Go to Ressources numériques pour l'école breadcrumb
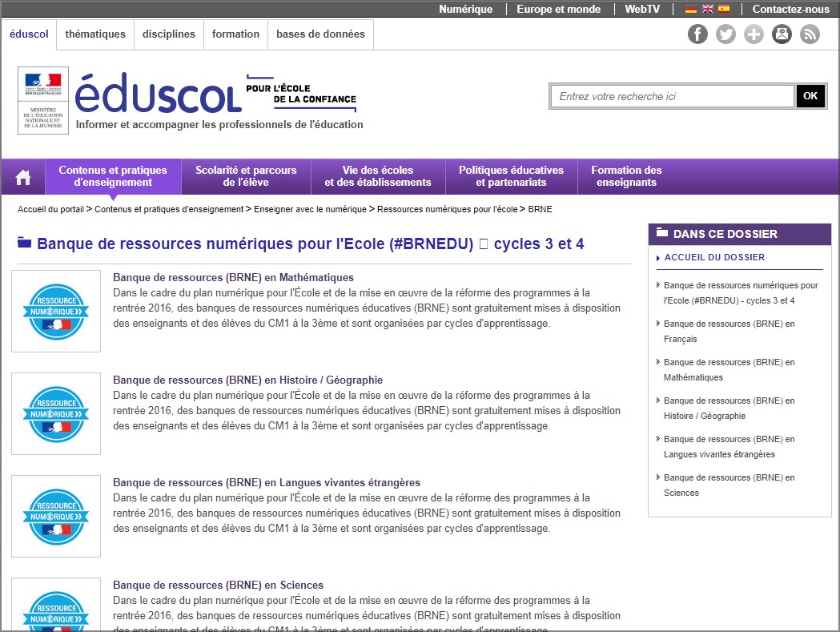This screenshot has width=840, height=632. pos(448,210)
